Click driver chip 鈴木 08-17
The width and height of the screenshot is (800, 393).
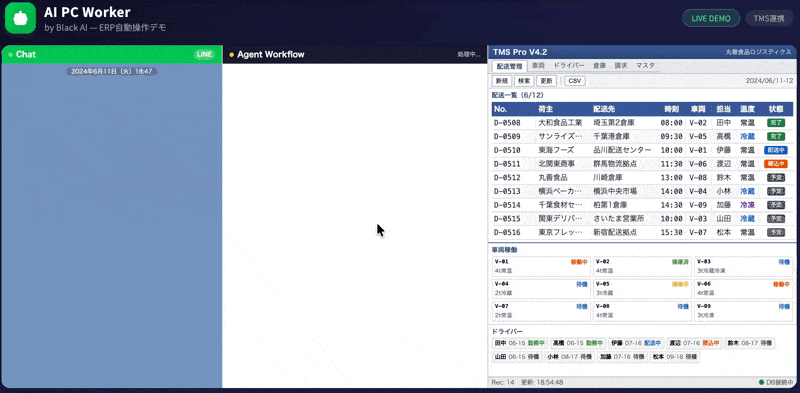[x=749, y=343]
